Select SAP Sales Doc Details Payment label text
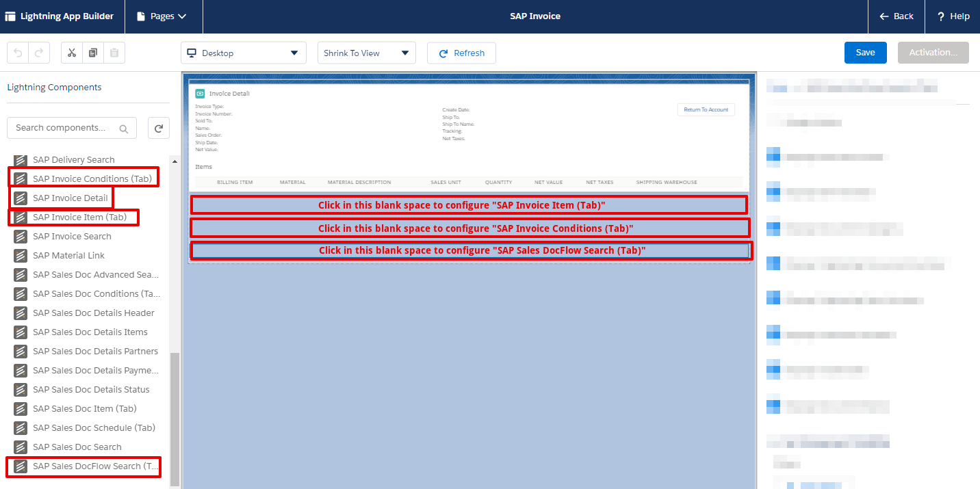Screen dimensions: 980x489 tap(96, 371)
